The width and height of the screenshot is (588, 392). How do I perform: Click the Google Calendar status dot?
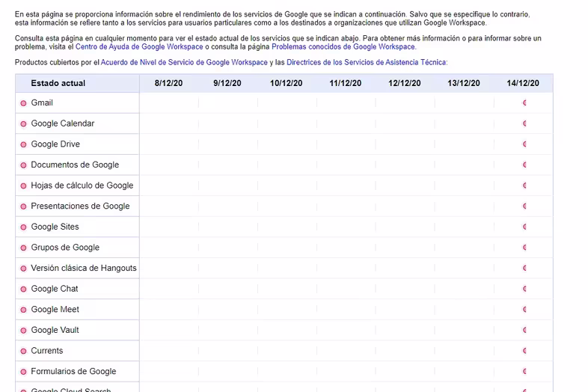pos(23,123)
